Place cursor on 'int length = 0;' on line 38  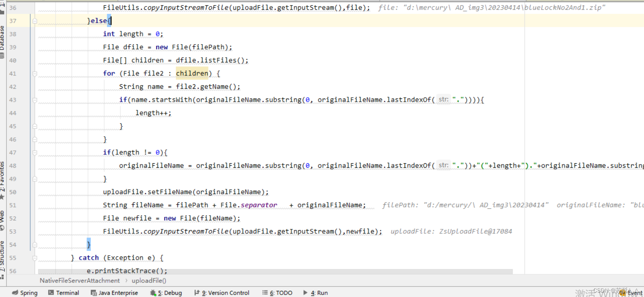point(133,34)
